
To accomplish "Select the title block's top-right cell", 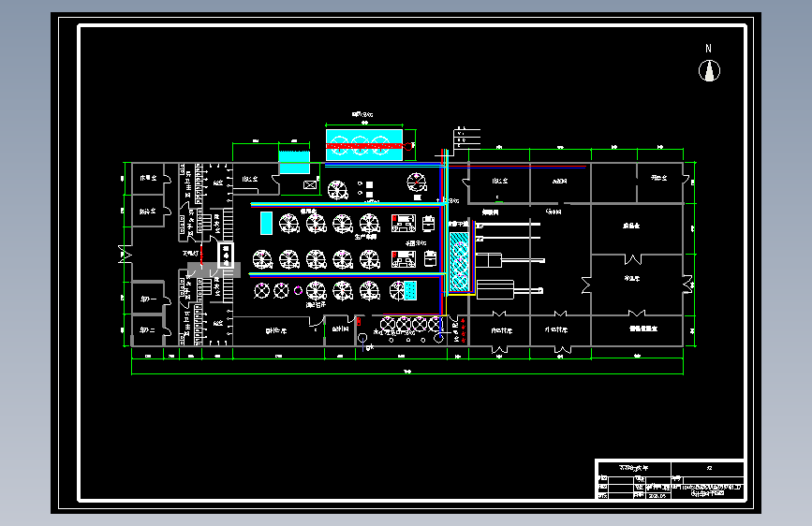I will pos(708,468).
